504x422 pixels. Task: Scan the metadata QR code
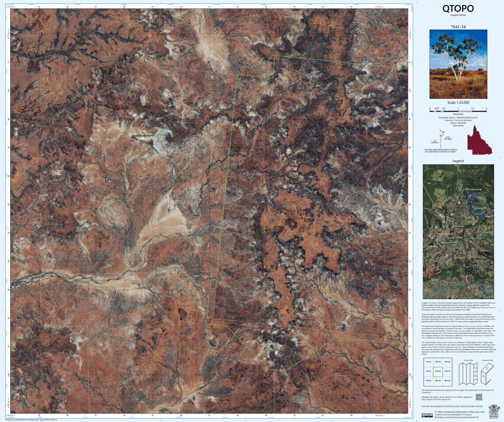[x=479, y=397]
